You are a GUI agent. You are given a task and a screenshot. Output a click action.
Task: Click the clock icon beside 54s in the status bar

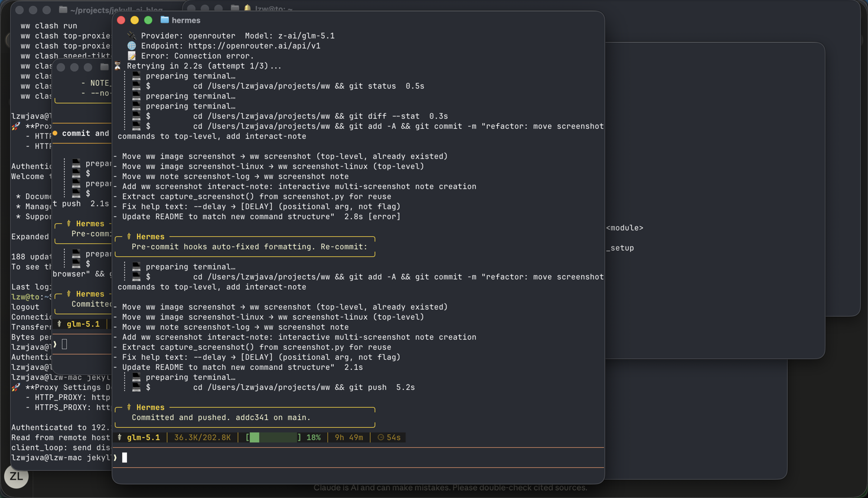(x=381, y=437)
